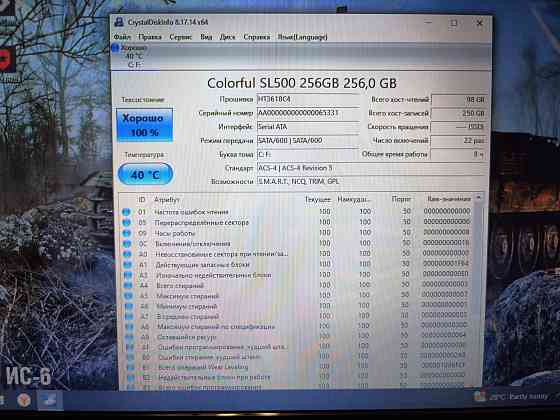Viewport: 560px width, 420px height.
Task: Click the Общее время работы value
Action: coord(459,154)
